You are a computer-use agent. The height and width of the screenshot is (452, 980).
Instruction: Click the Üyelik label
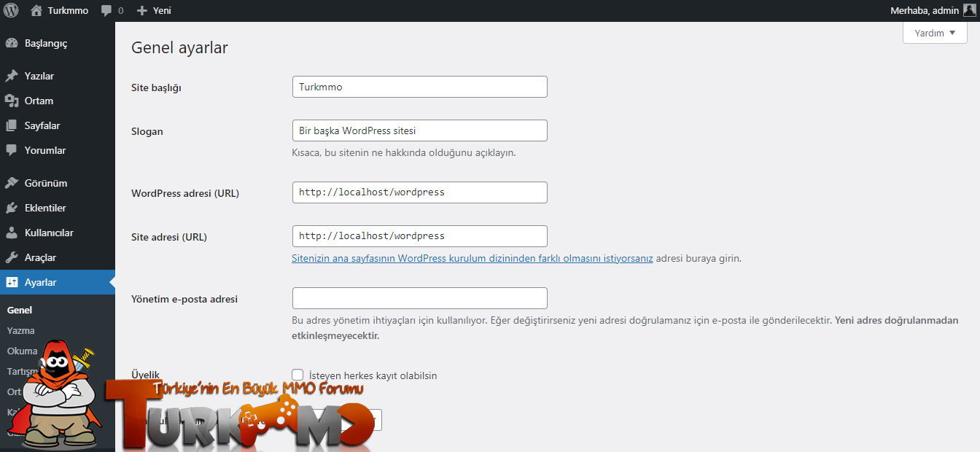click(145, 375)
